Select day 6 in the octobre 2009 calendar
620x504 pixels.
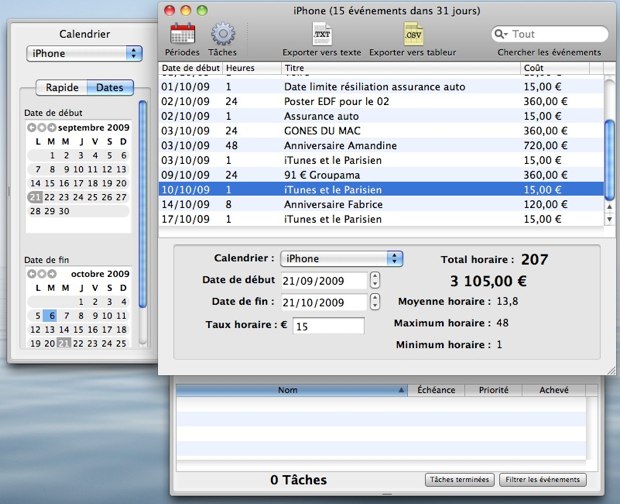pos(51,315)
